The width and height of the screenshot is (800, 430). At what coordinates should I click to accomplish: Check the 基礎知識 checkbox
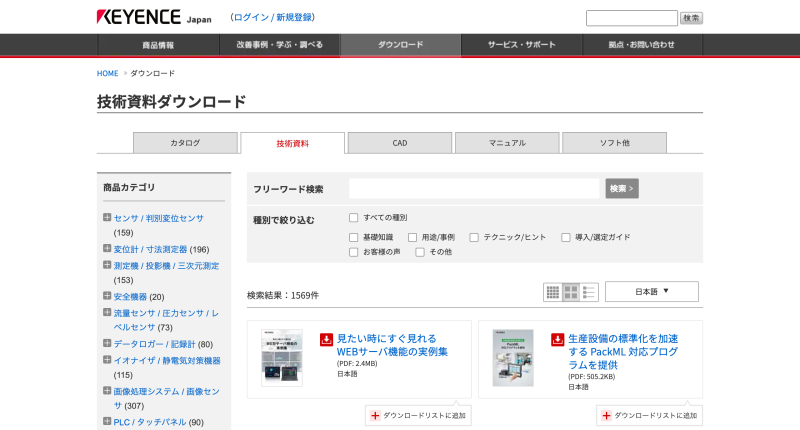pyautogui.click(x=354, y=237)
